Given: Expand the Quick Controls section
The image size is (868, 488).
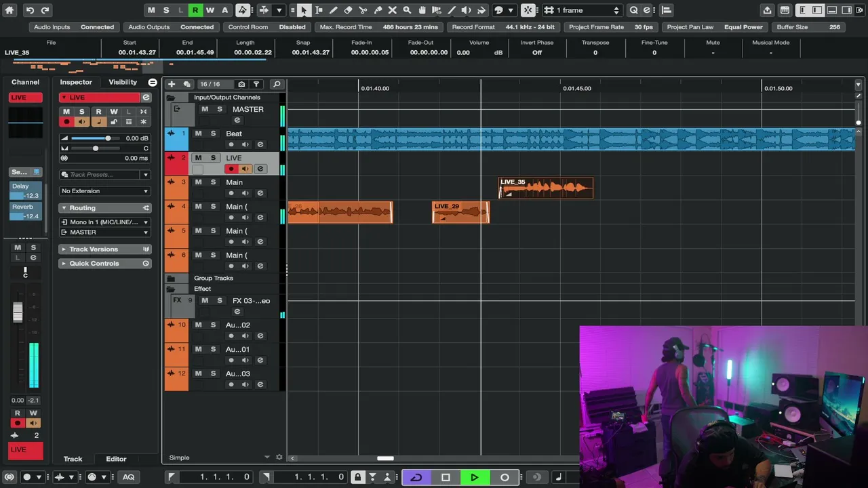Looking at the screenshot, I should pyautogui.click(x=105, y=264).
